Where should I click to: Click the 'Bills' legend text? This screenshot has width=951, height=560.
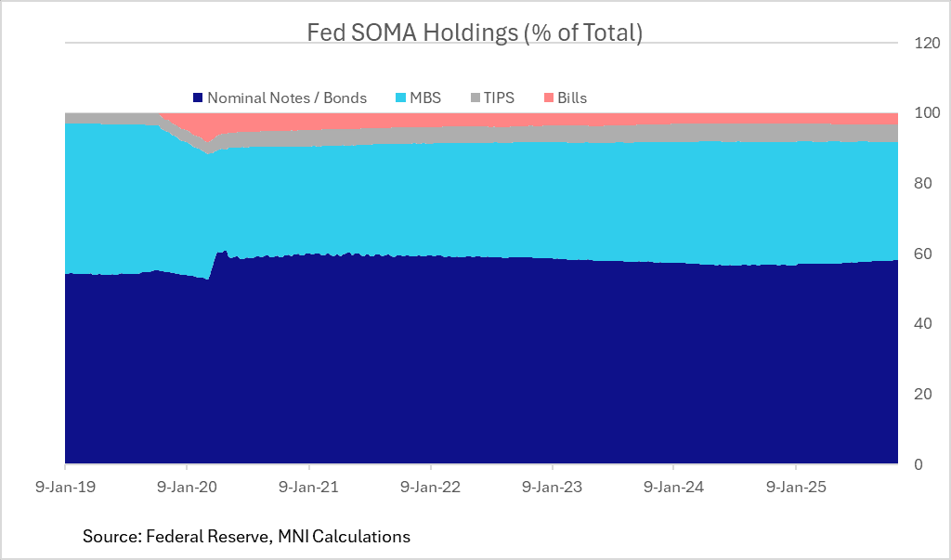(x=572, y=98)
